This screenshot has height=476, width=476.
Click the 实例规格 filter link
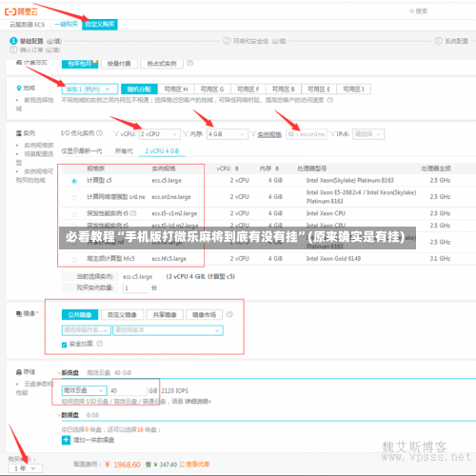click(x=269, y=134)
